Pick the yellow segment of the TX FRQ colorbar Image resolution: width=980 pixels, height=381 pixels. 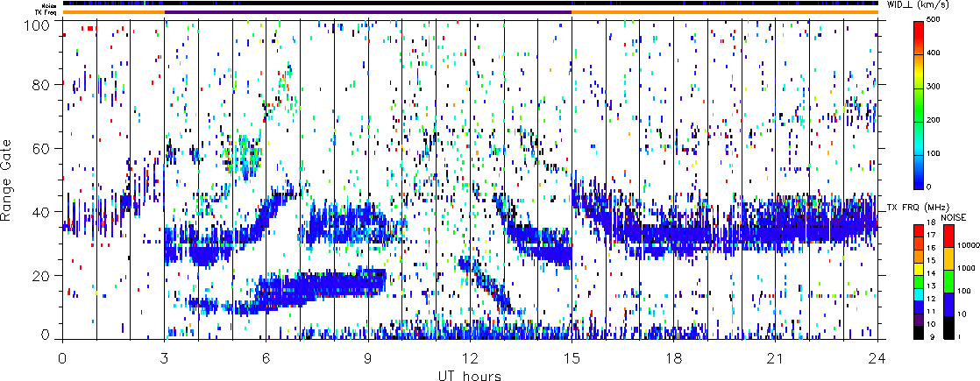pos(920,268)
